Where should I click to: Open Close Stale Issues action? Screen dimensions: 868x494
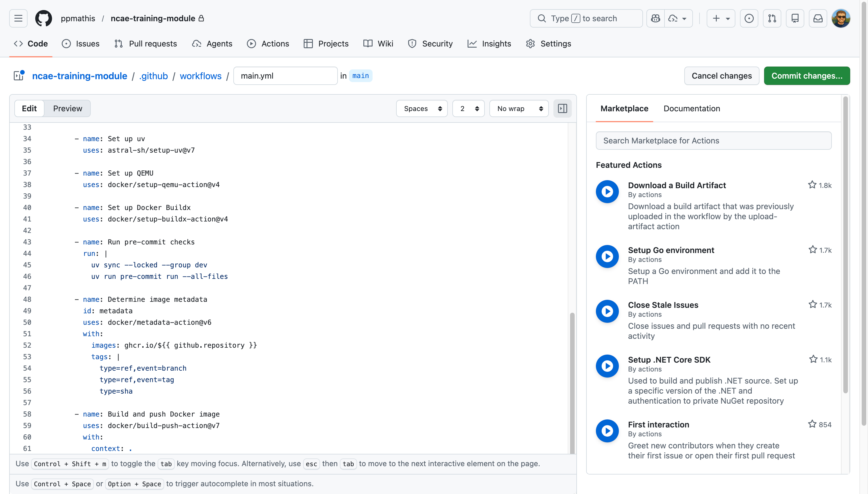(x=663, y=305)
